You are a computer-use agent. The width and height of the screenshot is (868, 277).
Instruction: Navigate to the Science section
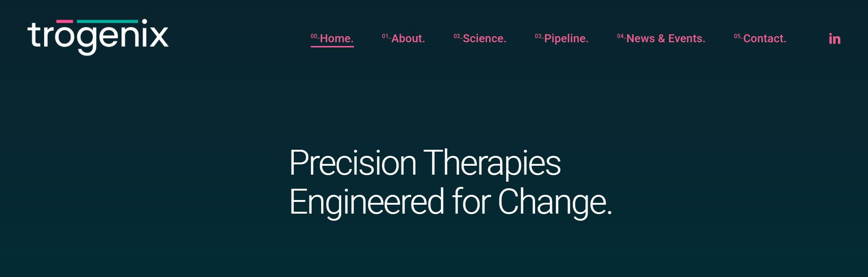click(484, 38)
